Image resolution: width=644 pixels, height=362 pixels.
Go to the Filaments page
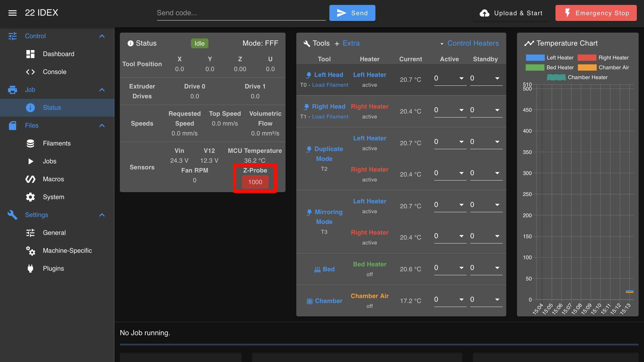[57, 143]
